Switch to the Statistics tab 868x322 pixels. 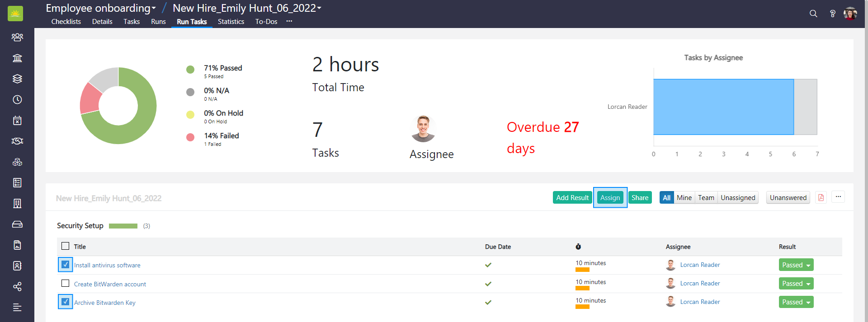pos(231,22)
